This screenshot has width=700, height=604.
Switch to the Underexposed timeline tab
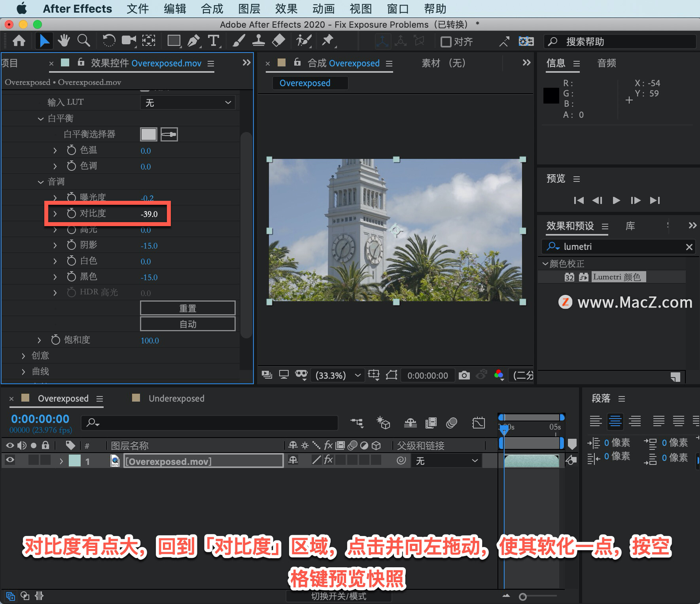(x=176, y=398)
